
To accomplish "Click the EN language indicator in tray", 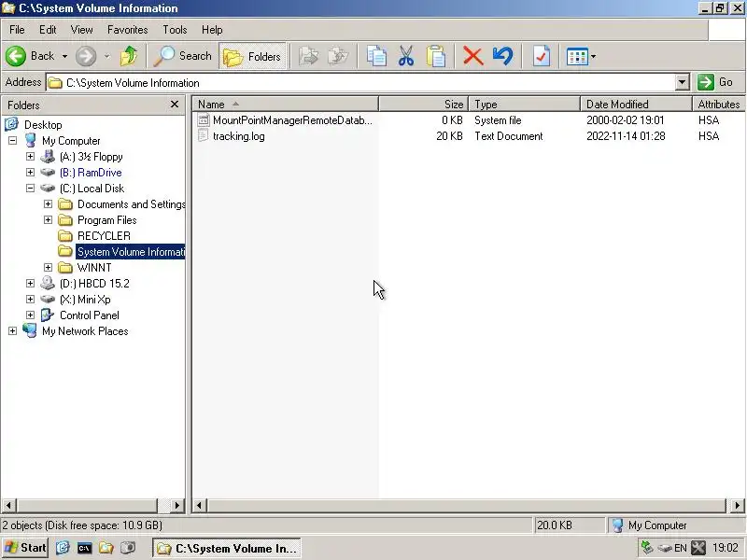I will tap(681, 548).
